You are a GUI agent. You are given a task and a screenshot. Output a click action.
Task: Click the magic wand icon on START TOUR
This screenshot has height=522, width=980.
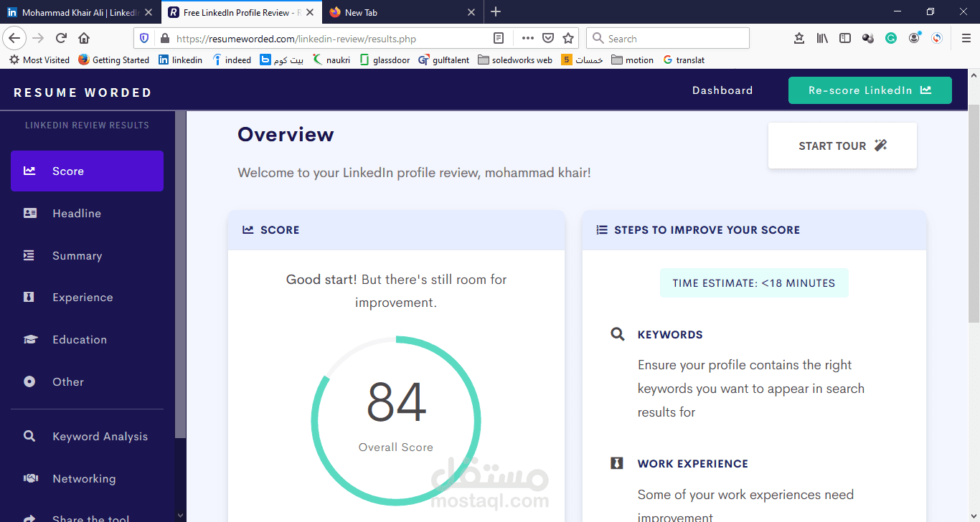pyautogui.click(x=881, y=146)
